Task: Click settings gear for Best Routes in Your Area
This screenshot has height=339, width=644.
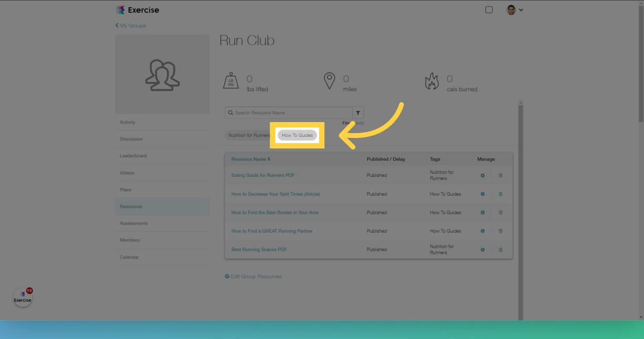Action: pyautogui.click(x=483, y=213)
